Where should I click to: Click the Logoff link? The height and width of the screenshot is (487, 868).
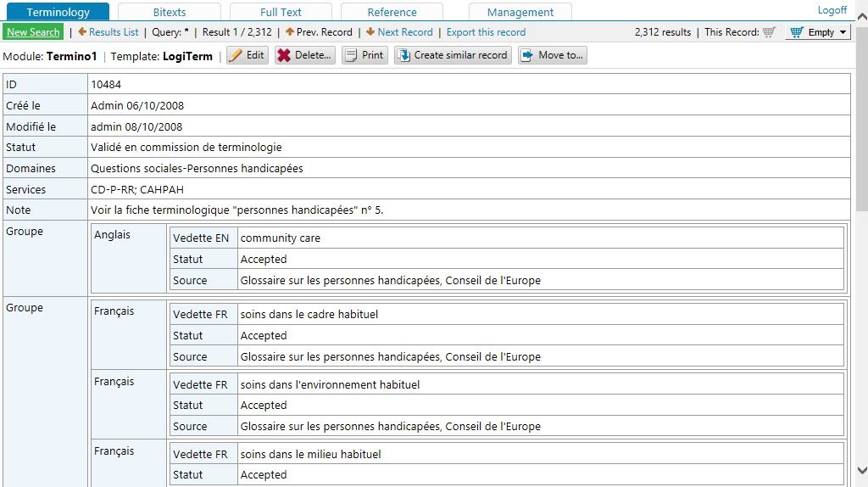832,10
